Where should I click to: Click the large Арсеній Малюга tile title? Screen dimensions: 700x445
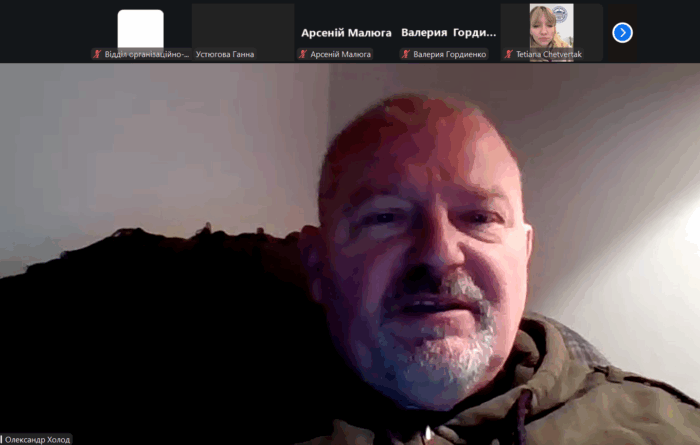(x=346, y=32)
